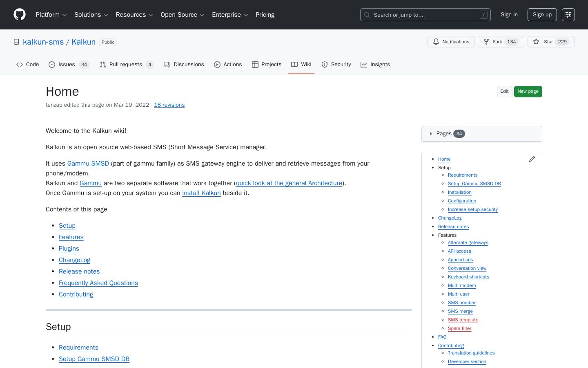The width and height of the screenshot is (588, 368).
Task: Click the Sign in link
Action: (x=509, y=15)
